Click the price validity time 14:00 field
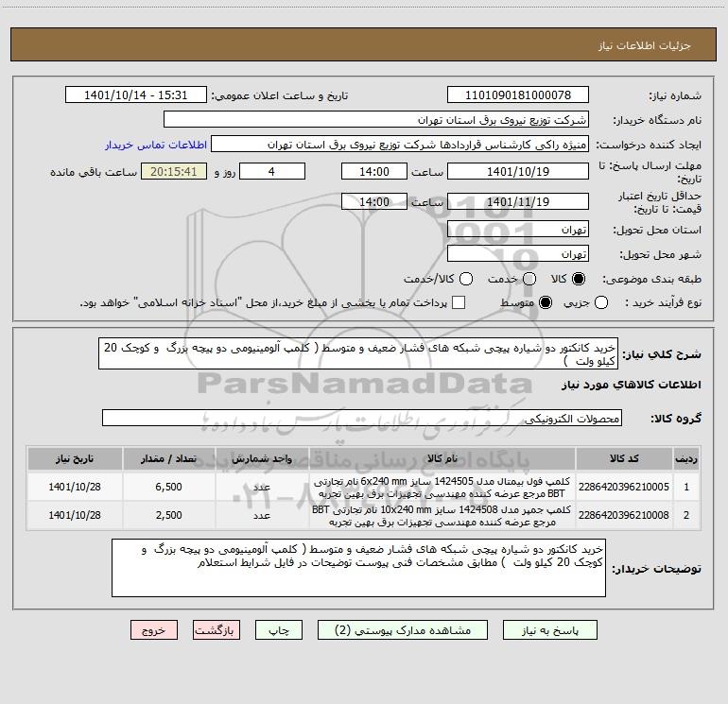This screenshot has width=728, height=704. [x=374, y=201]
